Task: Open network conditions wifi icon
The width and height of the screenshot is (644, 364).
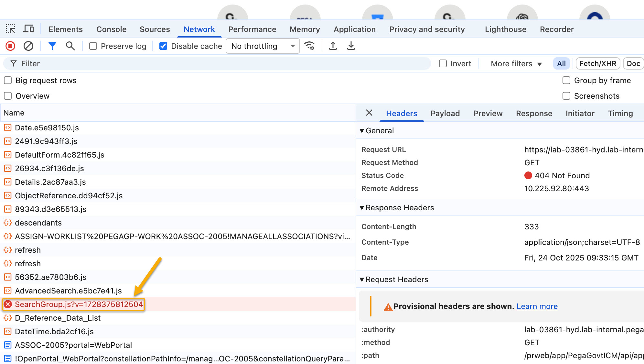Action: [309, 46]
